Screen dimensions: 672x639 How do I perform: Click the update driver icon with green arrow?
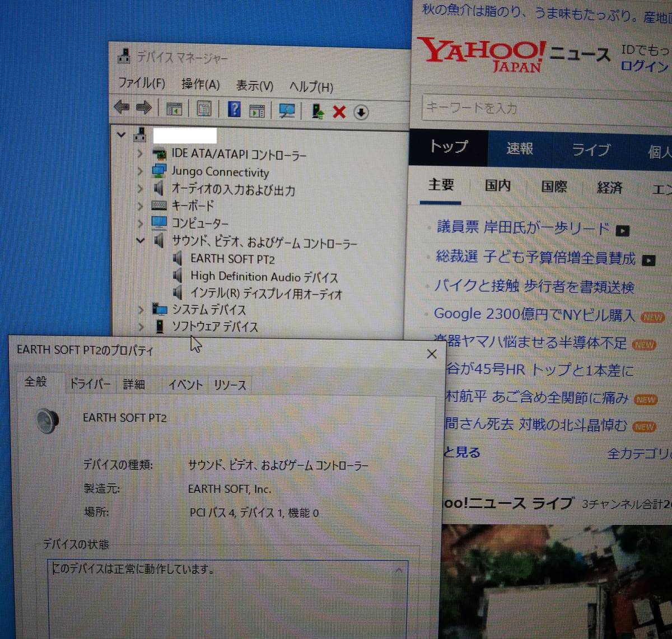[x=318, y=111]
